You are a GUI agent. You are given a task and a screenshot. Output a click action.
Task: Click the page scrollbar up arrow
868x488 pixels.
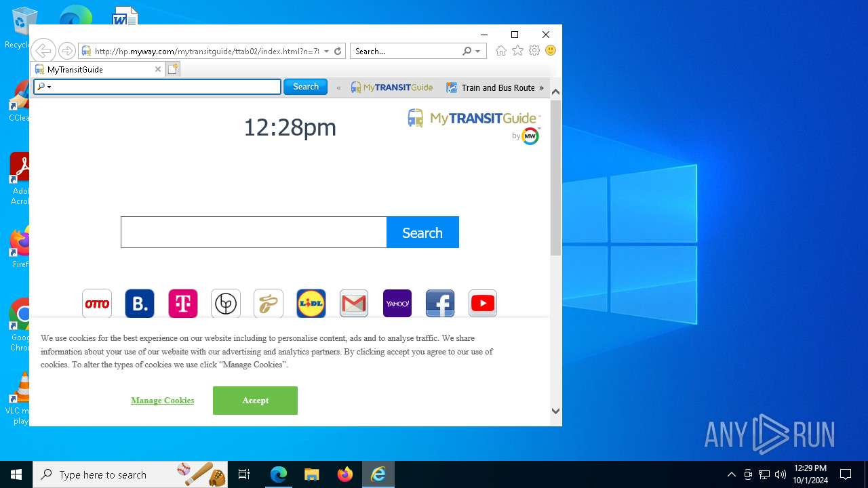pos(555,91)
